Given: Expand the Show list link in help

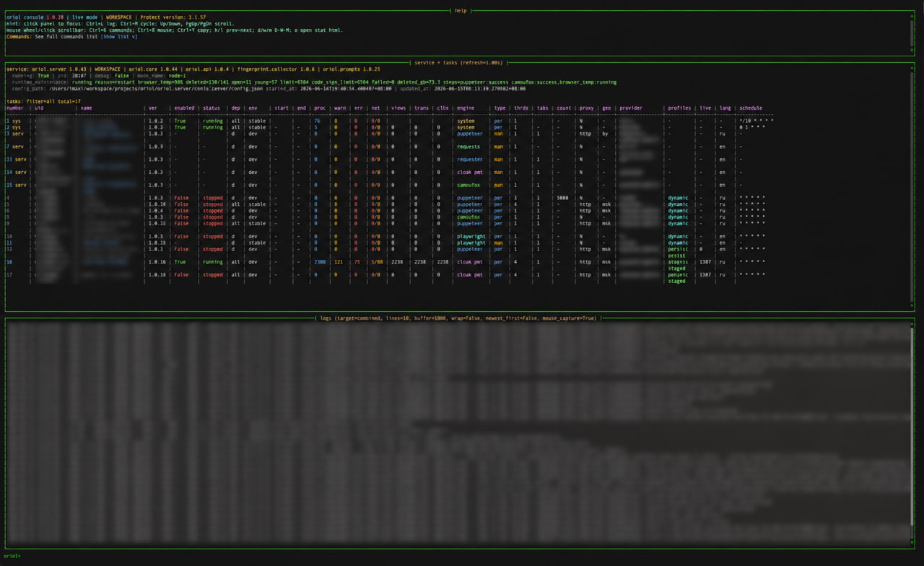Looking at the screenshot, I should pyautogui.click(x=118, y=37).
